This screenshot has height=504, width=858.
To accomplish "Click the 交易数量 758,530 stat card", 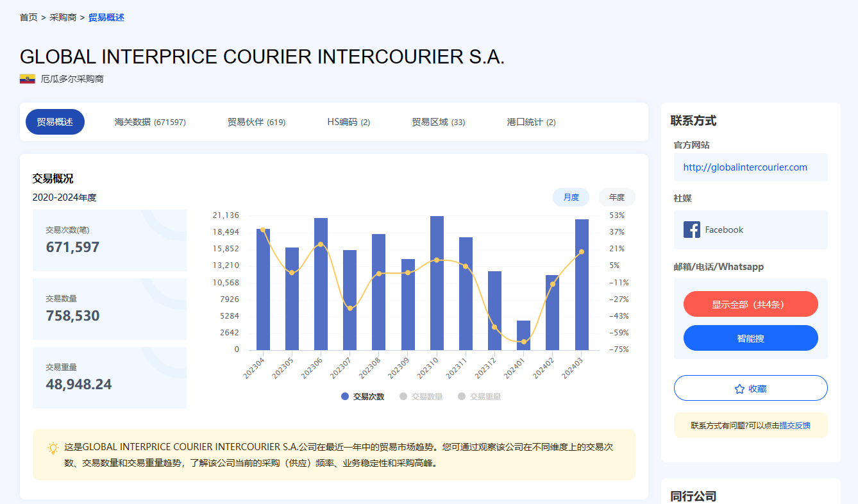I will tap(110, 309).
